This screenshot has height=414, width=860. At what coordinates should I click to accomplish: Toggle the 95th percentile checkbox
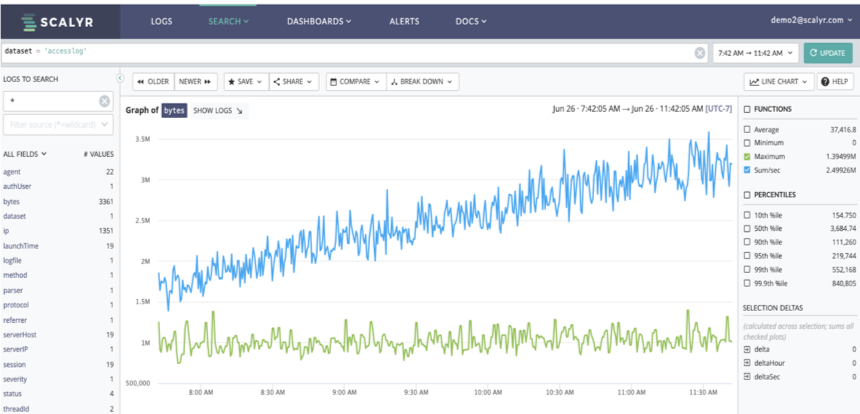click(x=747, y=255)
